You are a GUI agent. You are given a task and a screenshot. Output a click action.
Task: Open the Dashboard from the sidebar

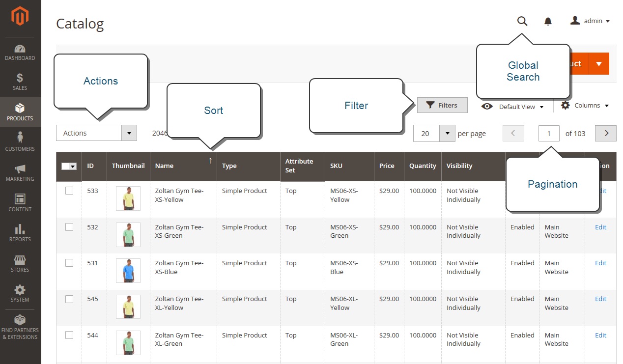(20, 52)
